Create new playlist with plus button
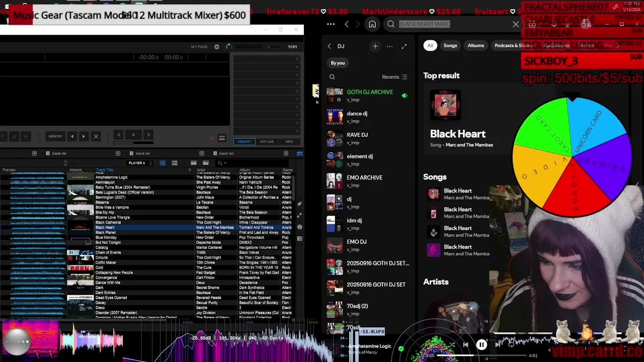This screenshot has width=644, height=362. tap(375, 46)
